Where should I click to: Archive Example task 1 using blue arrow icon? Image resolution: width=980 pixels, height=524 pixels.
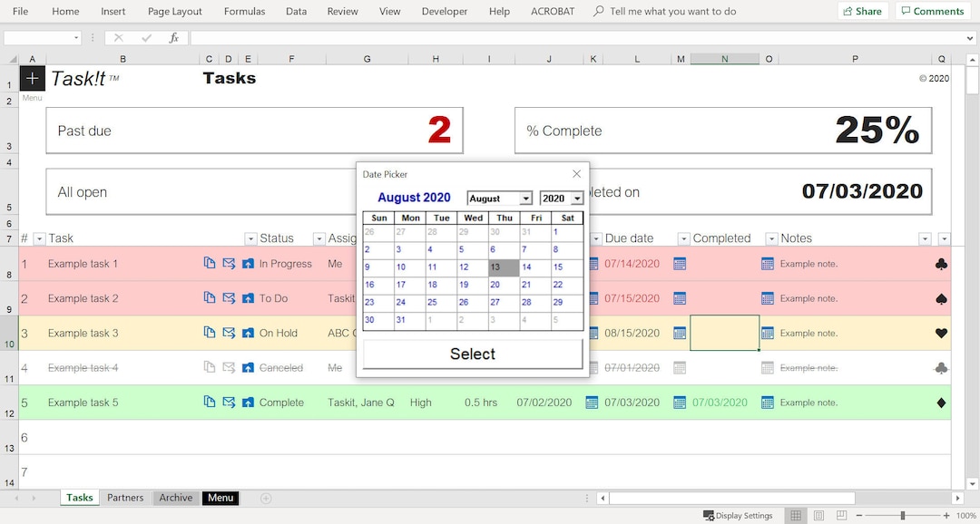248,264
